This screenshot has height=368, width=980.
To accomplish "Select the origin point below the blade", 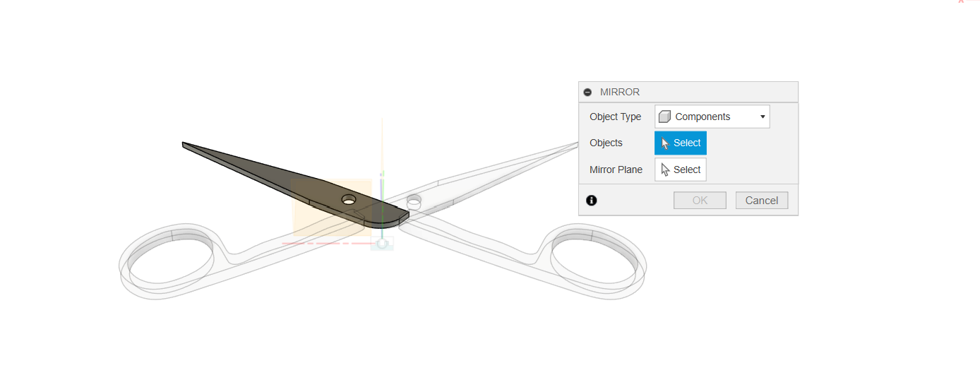I will pos(383,244).
